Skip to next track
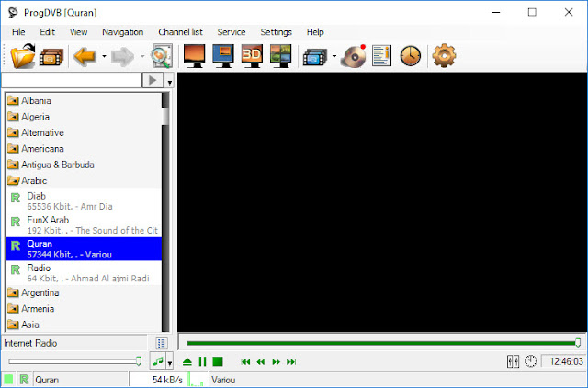The width and height of the screenshot is (588, 388). point(291,362)
